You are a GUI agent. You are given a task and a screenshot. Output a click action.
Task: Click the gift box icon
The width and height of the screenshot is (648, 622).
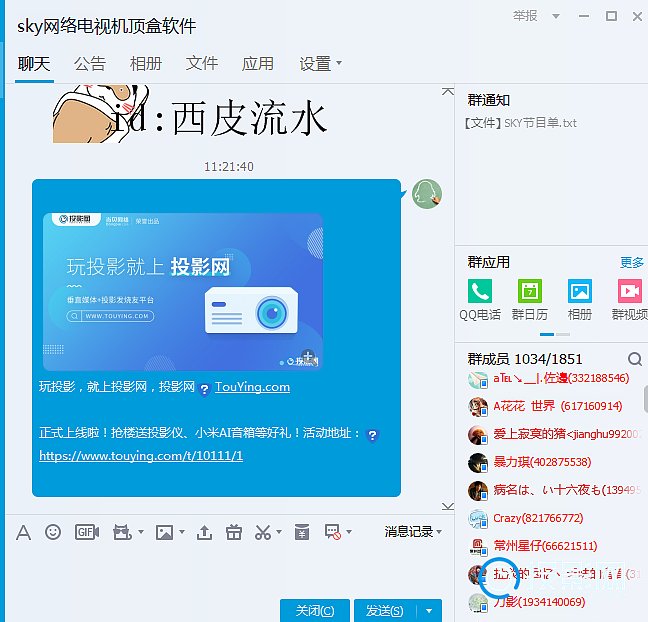pyautogui.click(x=233, y=532)
